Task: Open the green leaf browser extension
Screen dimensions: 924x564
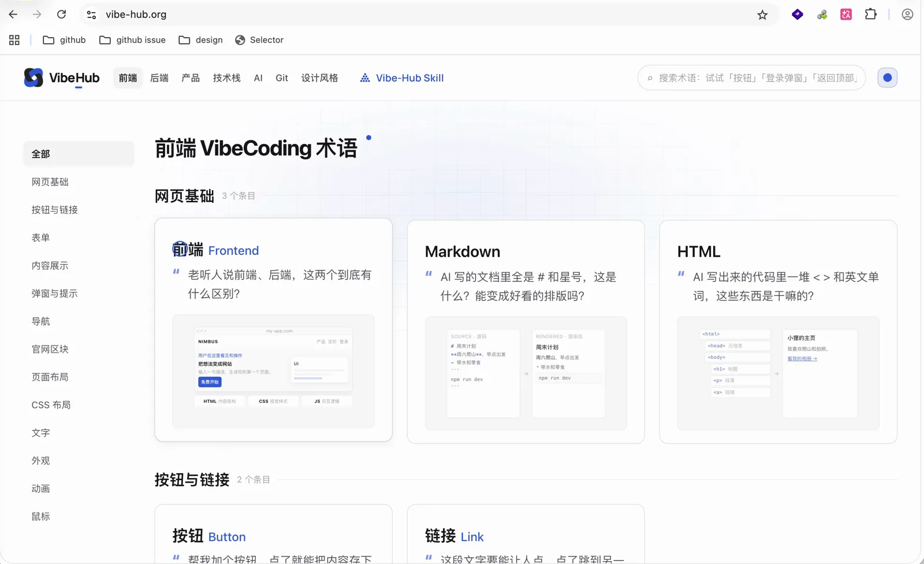Action: [822, 14]
